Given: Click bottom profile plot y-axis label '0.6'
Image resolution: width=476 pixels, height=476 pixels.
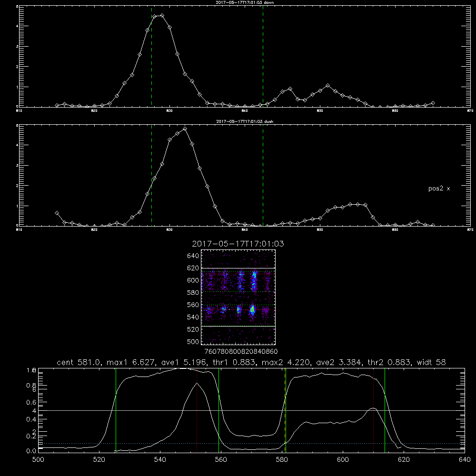Looking at the screenshot, I should click(x=31, y=403).
